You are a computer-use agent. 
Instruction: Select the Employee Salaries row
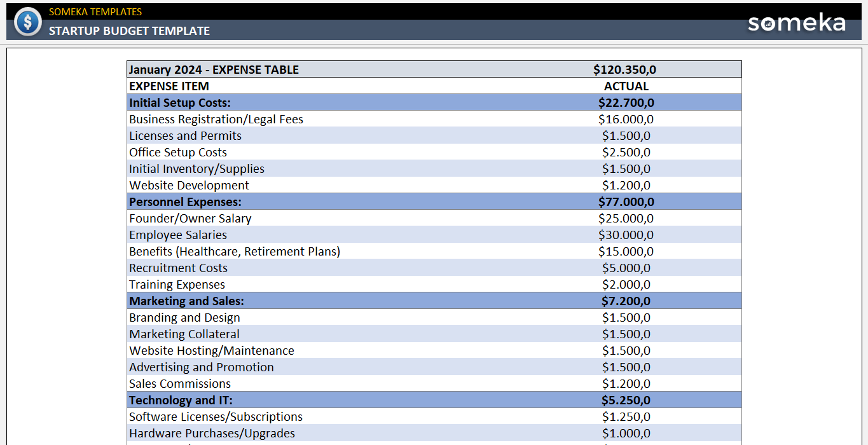pyautogui.click(x=434, y=235)
